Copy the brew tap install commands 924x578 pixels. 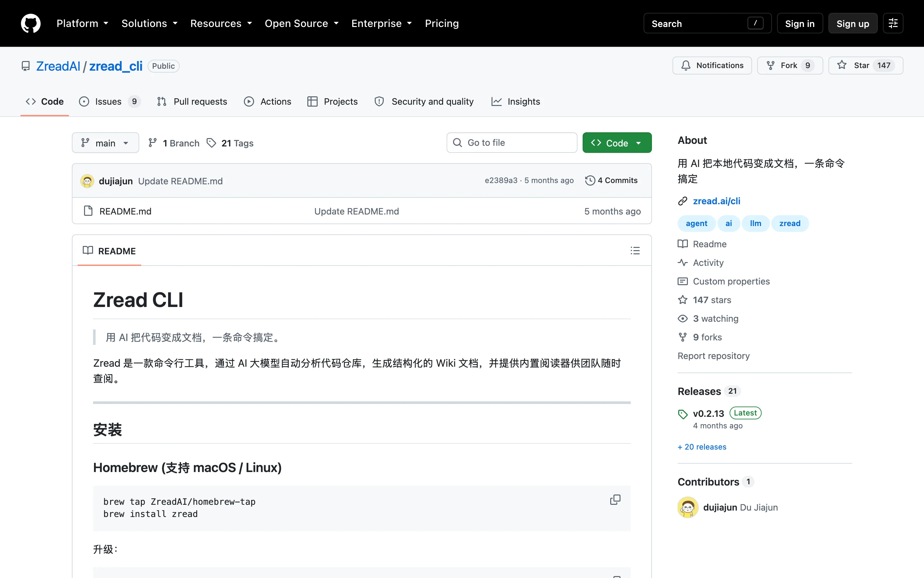pos(615,500)
